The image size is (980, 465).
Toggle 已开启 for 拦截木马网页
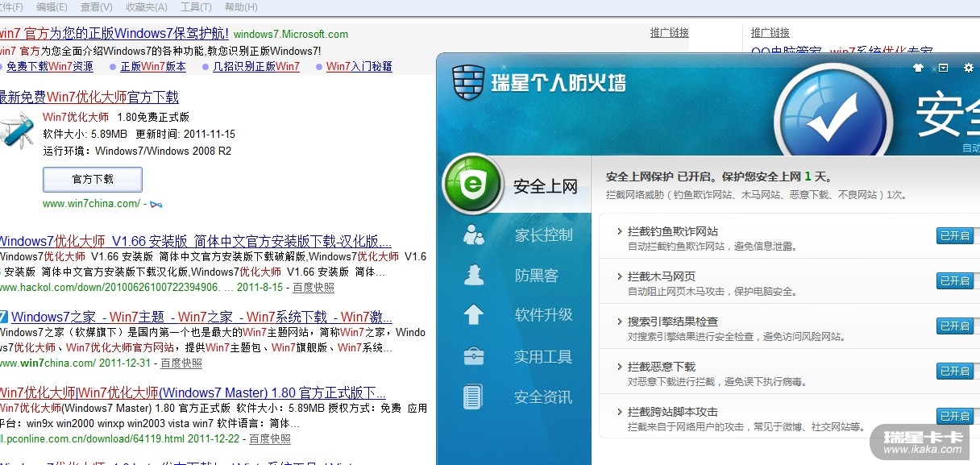pos(954,280)
